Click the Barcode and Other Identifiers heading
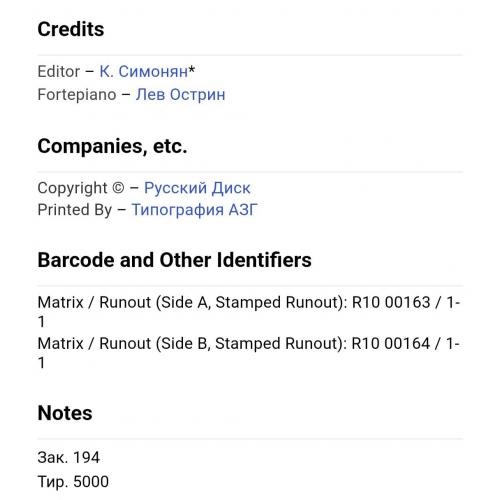 pyautogui.click(x=174, y=260)
